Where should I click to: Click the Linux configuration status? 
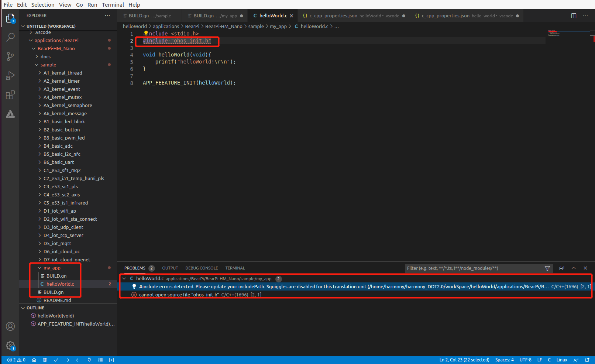point(562,360)
